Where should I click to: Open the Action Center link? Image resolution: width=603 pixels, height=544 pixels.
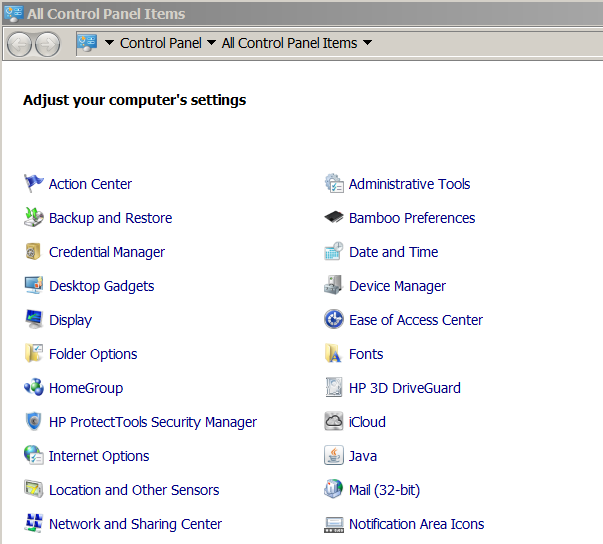(x=90, y=184)
